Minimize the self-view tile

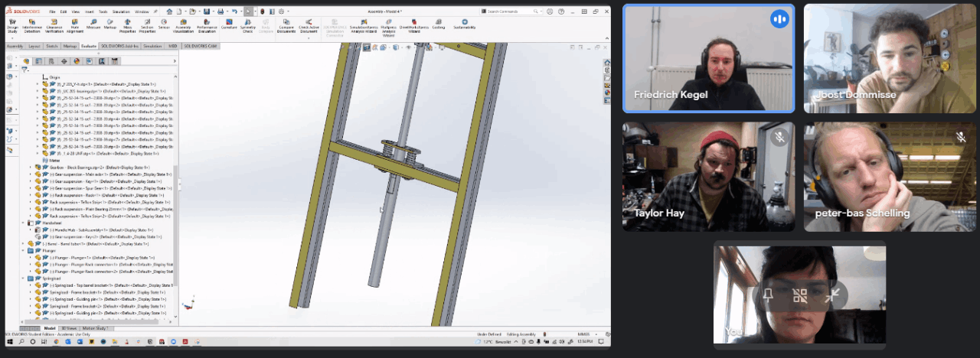click(x=833, y=297)
